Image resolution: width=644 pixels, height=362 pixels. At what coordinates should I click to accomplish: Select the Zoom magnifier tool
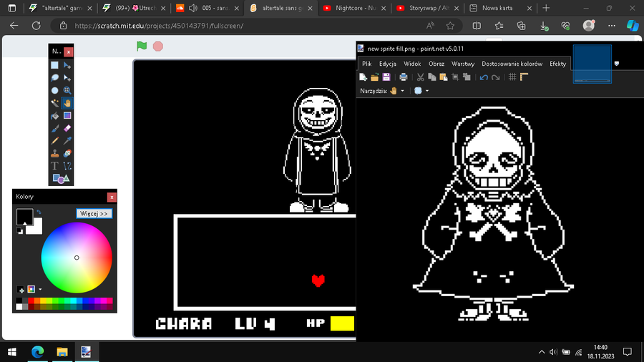pos(67,90)
